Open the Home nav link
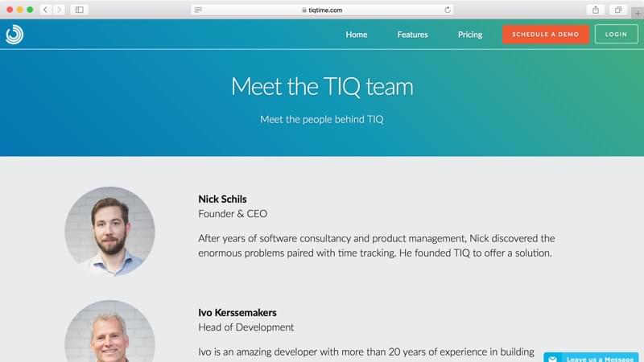 (357, 35)
